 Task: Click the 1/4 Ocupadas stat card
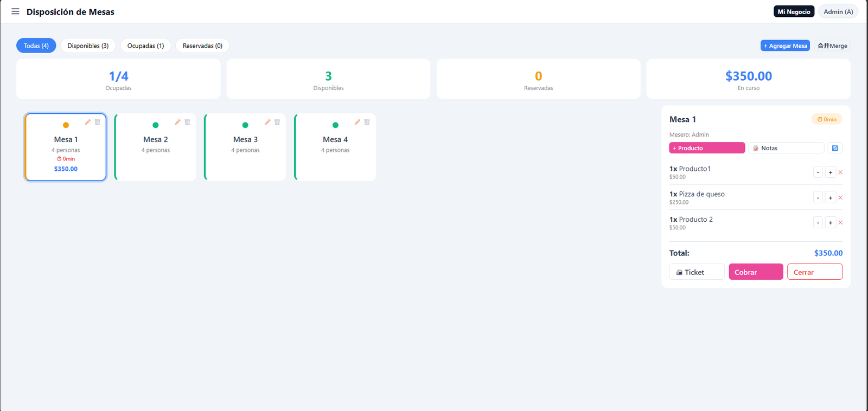118,79
